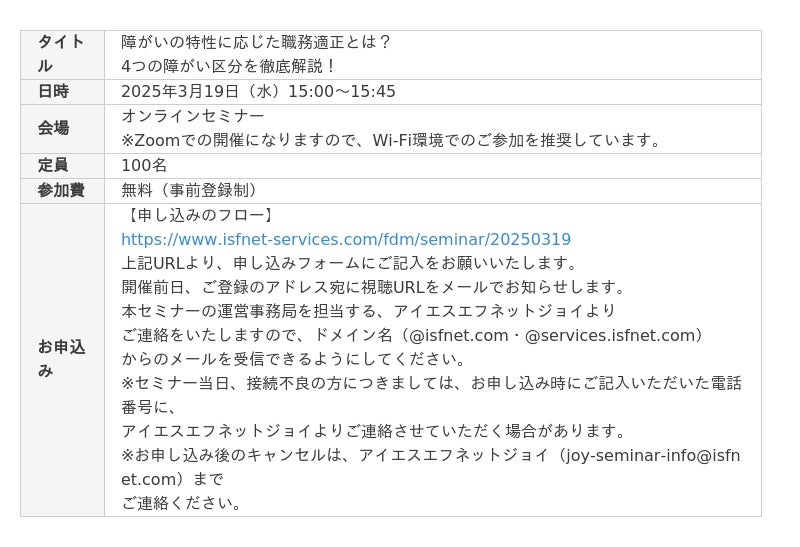800x547 pixels.
Task: Click the 日時 row header
Action: tap(63, 92)
